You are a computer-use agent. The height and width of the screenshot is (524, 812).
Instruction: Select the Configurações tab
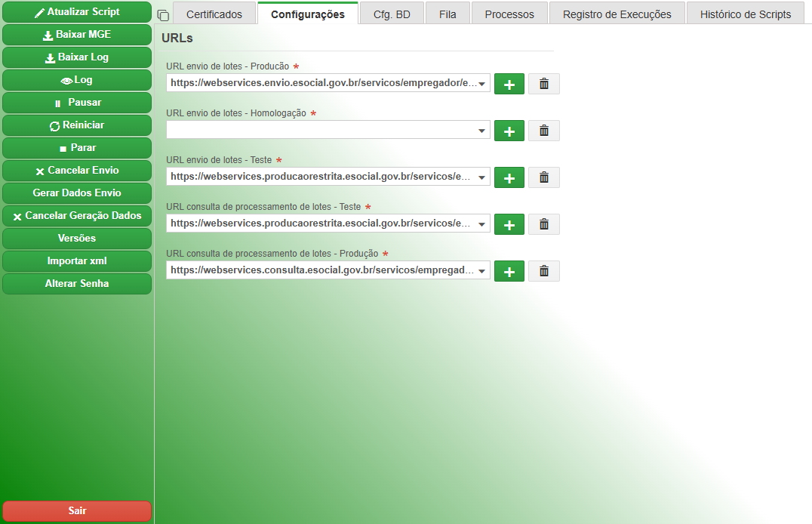[308, 14]
